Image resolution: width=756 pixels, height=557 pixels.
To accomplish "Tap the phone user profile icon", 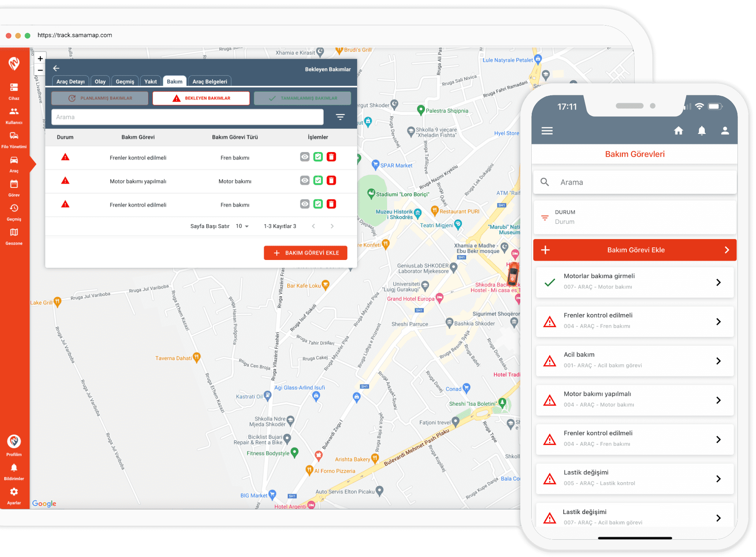I will (725, 130).
